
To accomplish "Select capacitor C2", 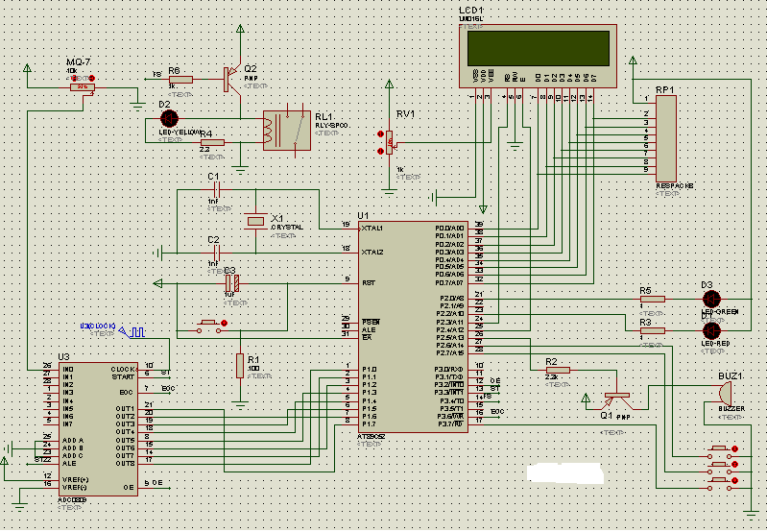I will click(216, 253).
